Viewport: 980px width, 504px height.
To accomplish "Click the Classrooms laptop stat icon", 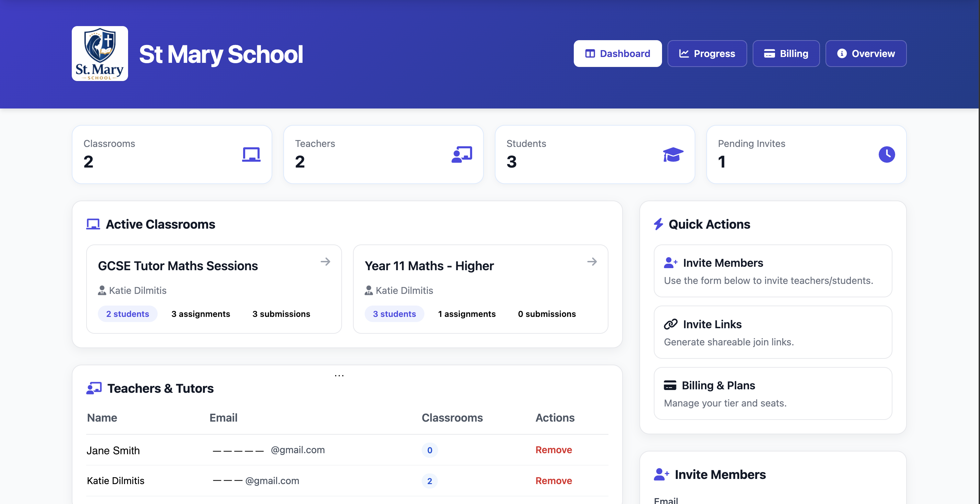I will pyautogui.click(x=251, y=154).
